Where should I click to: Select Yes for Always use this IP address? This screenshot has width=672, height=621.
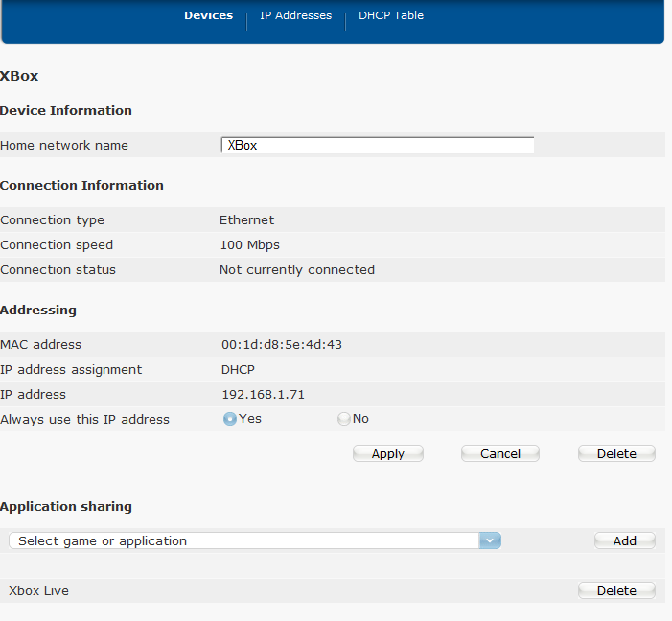click(230, 419)
